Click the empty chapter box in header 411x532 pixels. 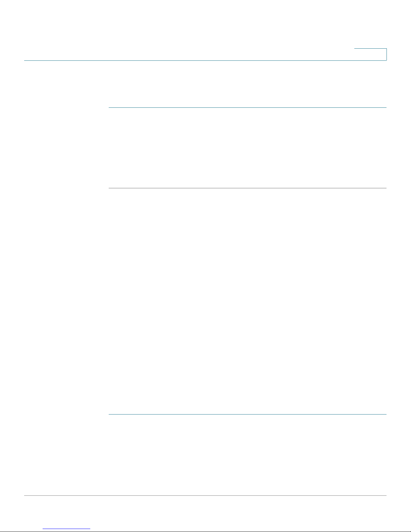click(370, 54)
